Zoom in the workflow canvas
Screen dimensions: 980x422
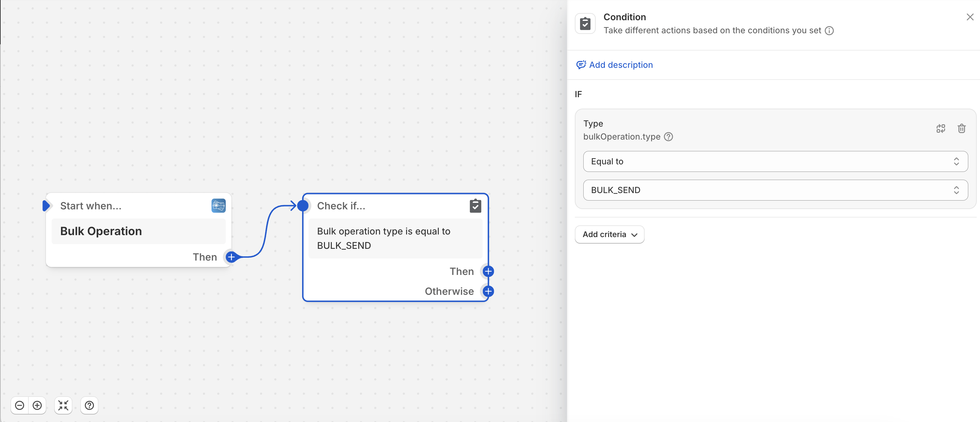(x=37, y=405)
